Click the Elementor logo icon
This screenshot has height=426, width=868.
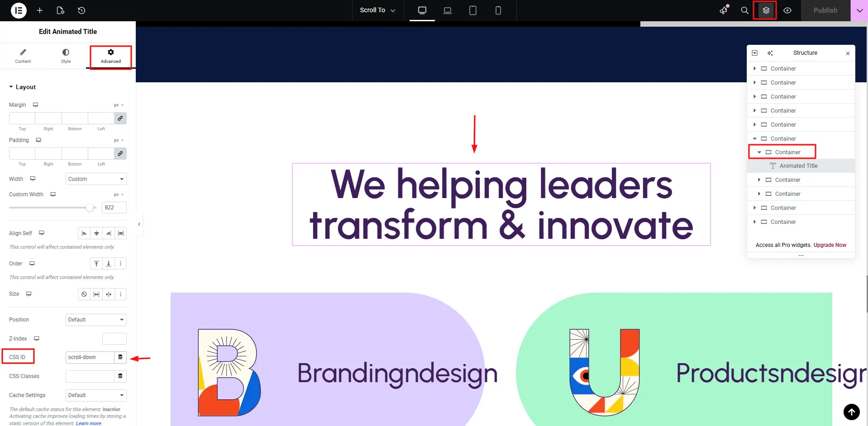[19, 10]
